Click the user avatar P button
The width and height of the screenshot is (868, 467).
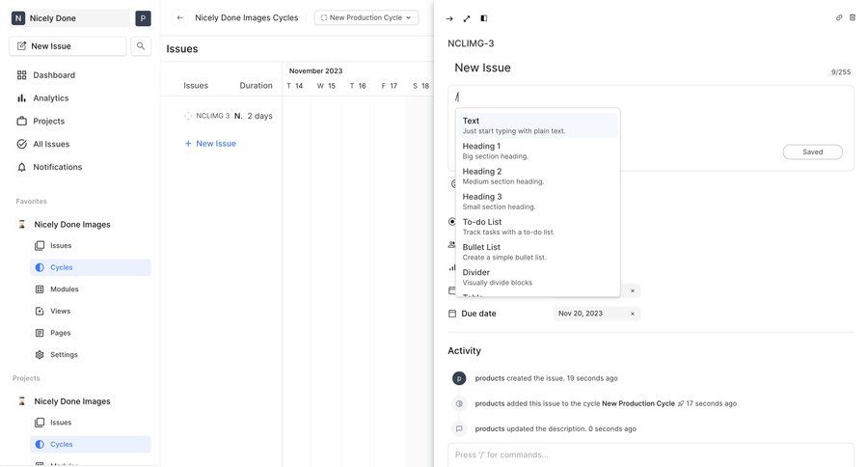tap(143, 18)
